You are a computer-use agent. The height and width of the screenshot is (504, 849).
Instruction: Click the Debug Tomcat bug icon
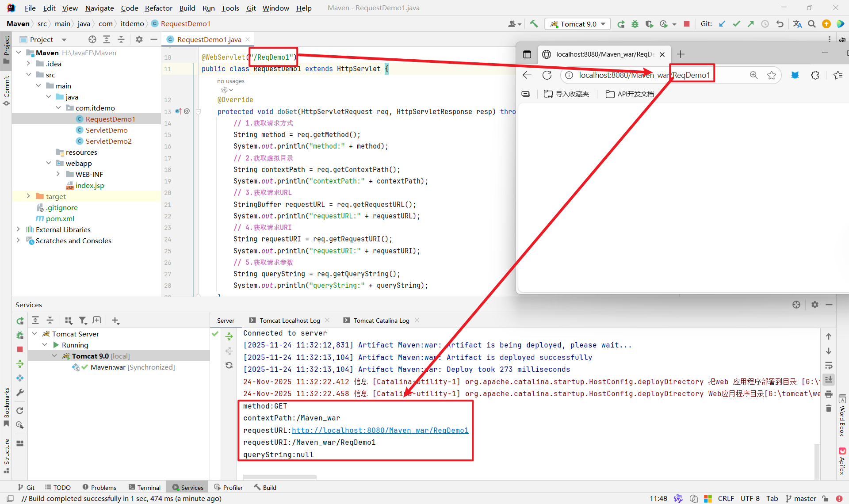pyautogui.click(x=635, y=24)
